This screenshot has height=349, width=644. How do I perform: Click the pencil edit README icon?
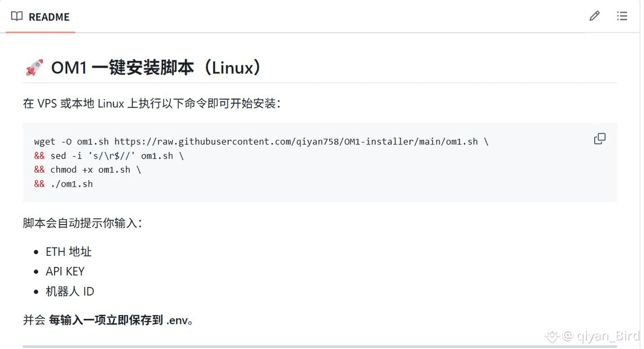(x=594, y=16)
